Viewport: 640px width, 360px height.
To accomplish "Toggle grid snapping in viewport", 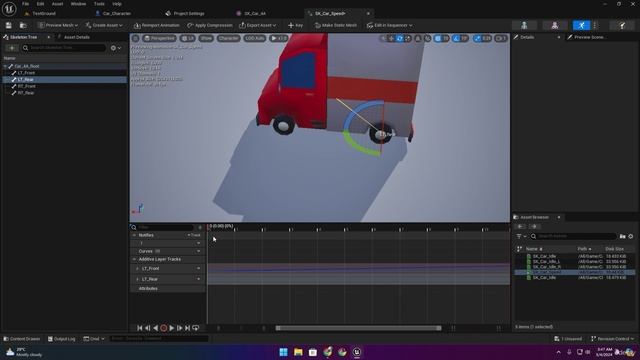I will 438,38.
